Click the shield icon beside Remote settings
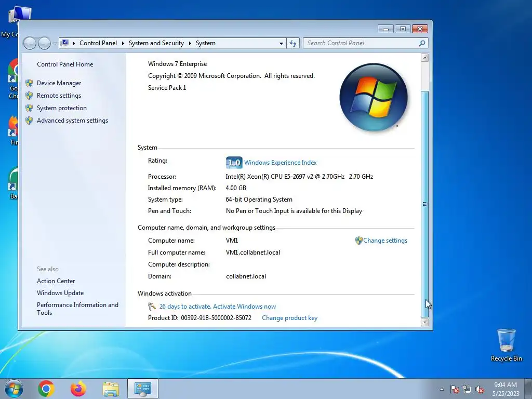This screenshot has width=532, height=399. pos(29,96)
